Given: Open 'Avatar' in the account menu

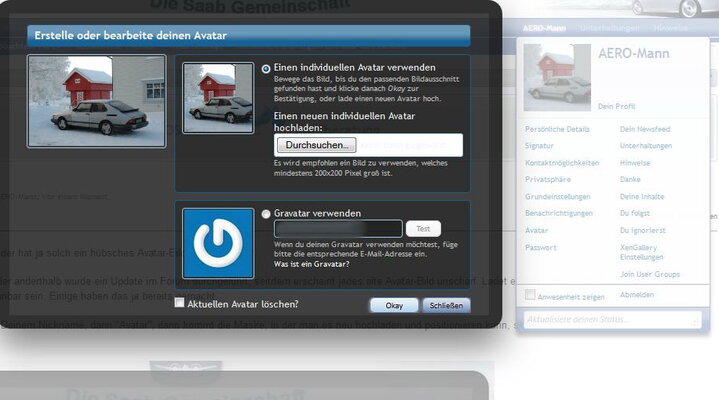Looking at the screenshot, I should 536,230.
